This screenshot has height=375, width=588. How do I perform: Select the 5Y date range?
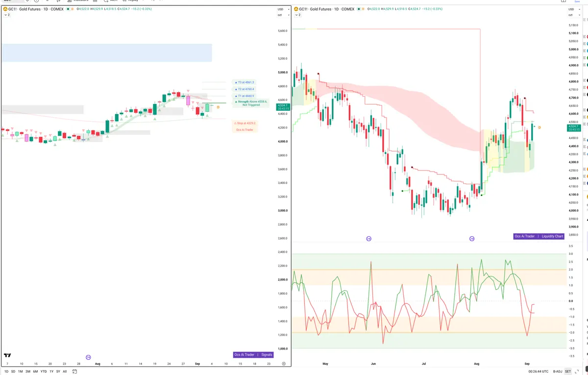tap(58, 372)
